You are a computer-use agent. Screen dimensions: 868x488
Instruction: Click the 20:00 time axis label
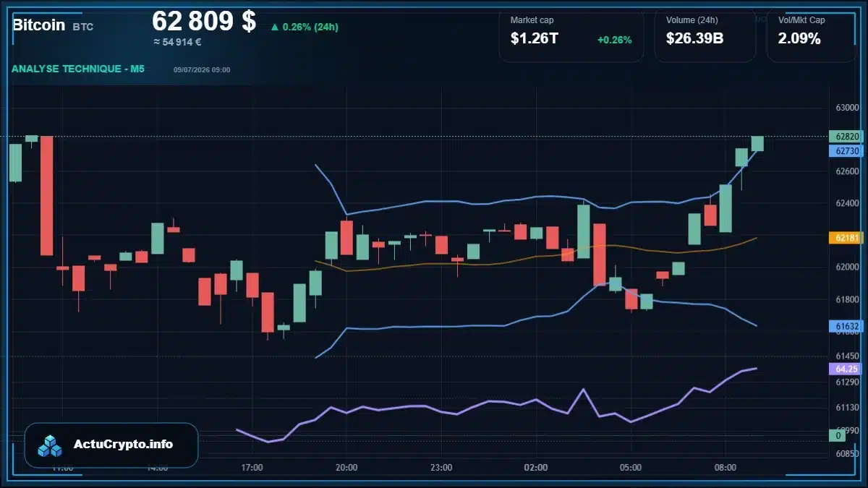tap(346, 468)
